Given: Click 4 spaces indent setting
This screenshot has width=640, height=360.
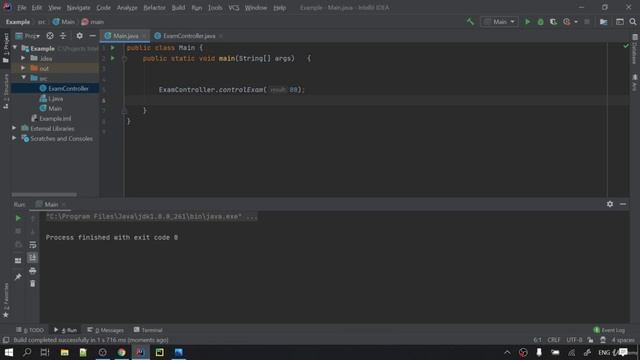Looking at the screenshot, I should click(x=623, y=340).
